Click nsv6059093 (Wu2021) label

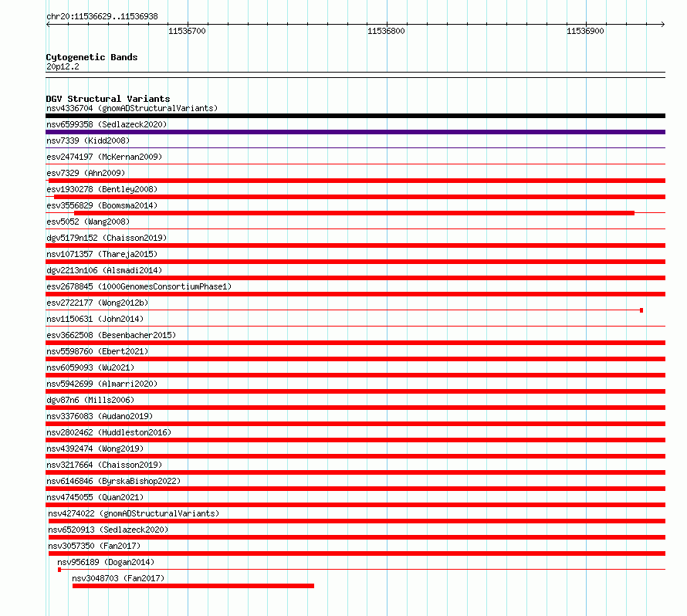pyautogui.click(x=90, y=367)
